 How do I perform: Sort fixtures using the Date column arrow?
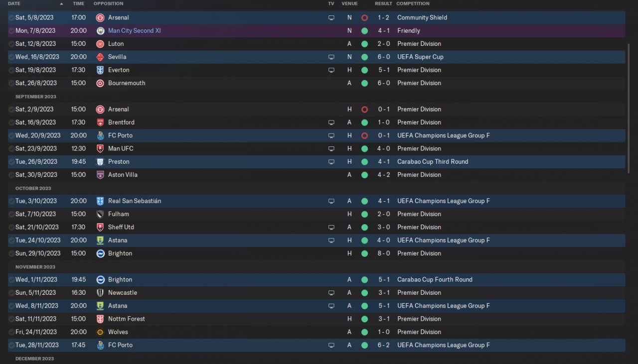[x=61, y=3]
